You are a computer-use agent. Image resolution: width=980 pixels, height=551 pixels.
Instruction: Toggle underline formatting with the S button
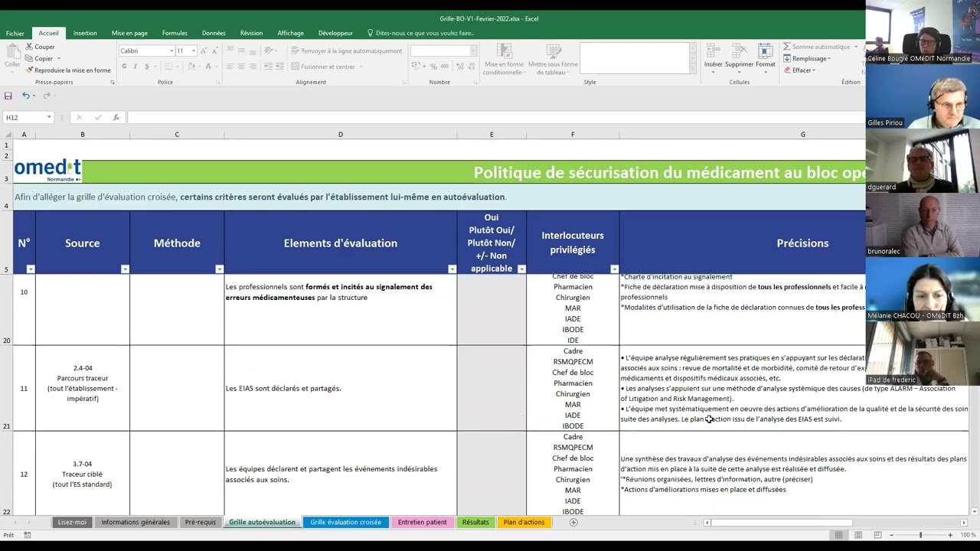pos(146,67)
